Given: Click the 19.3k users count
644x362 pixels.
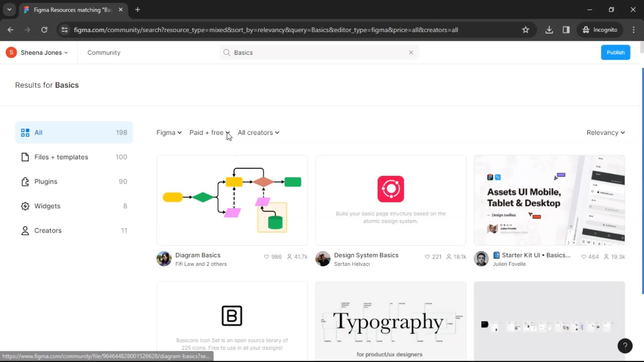Looking at the screenshot, I should point(614,257).
